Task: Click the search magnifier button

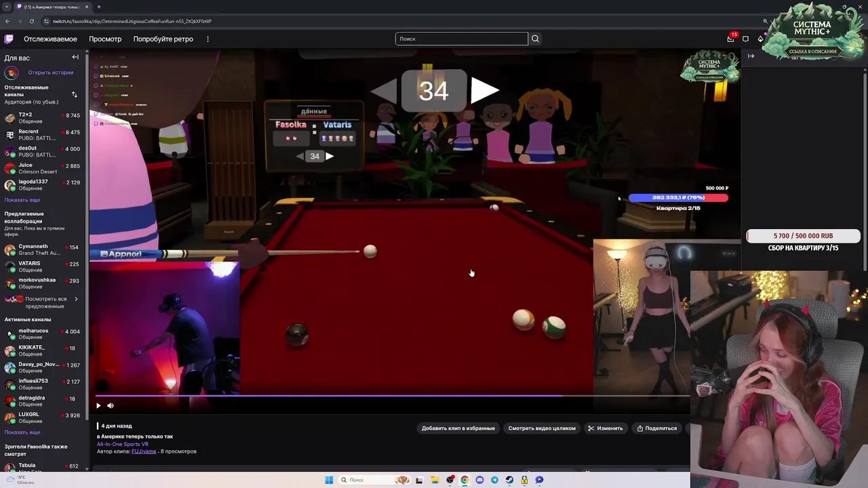Action: (x=535, y=39)
